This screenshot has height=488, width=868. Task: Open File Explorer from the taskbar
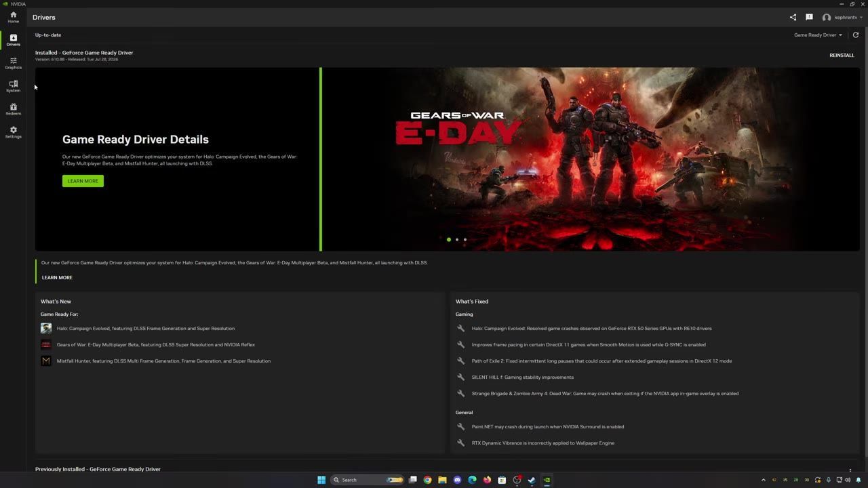pos(442,480)
